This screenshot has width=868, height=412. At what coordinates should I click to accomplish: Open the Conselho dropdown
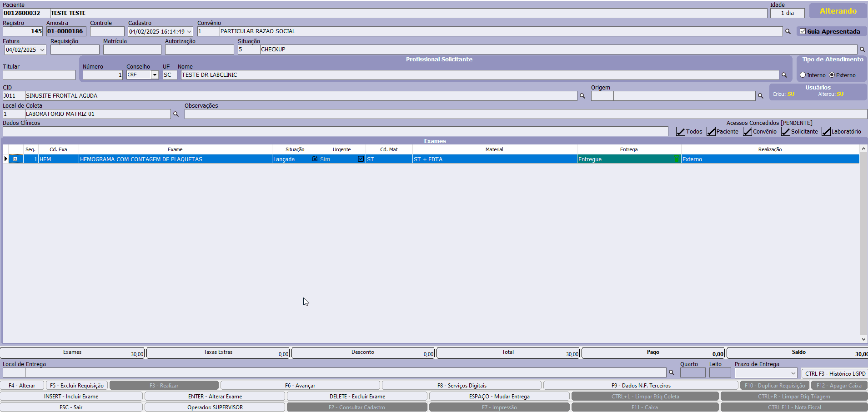(155, 75)
